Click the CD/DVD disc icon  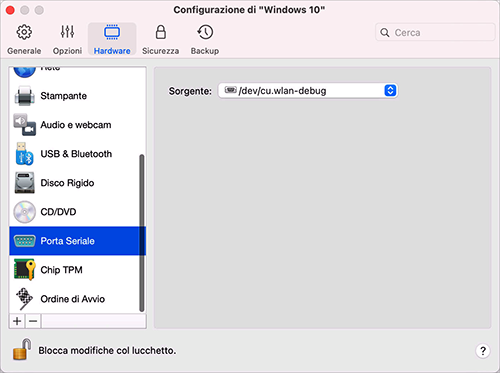click(x=24, y=212)
